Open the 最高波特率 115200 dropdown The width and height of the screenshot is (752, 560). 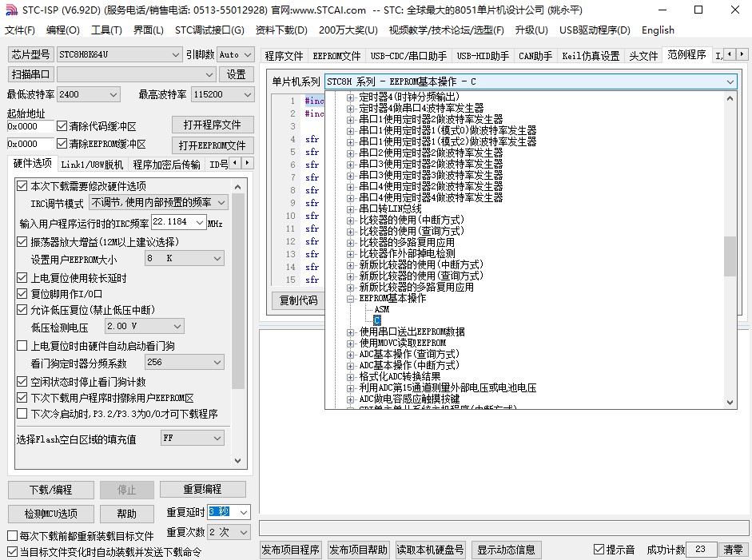[x=248, y=94]
